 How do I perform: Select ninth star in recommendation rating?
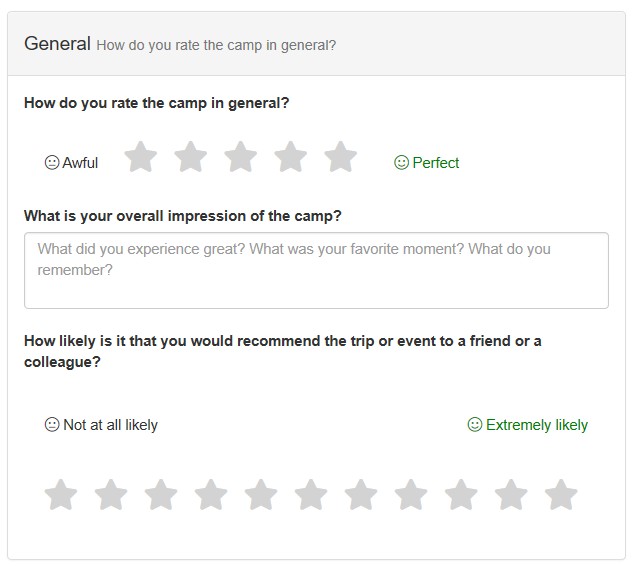(461, 494)
